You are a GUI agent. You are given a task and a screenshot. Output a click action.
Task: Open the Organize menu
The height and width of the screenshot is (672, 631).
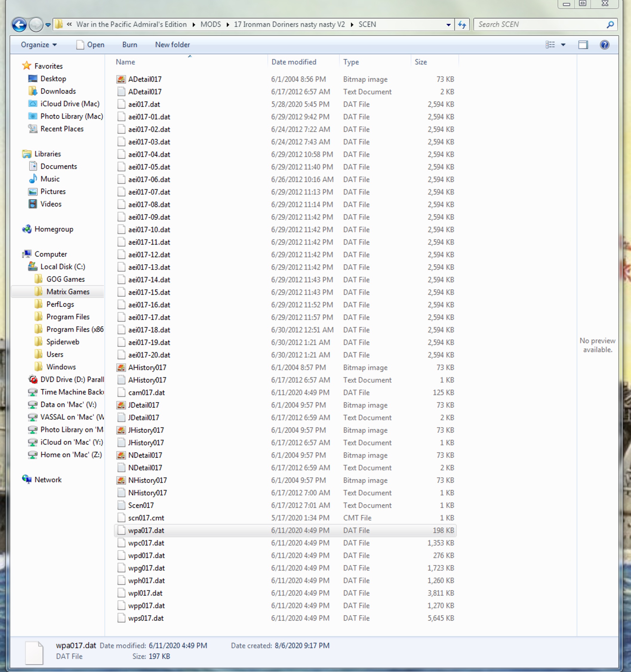pos(39,45)
